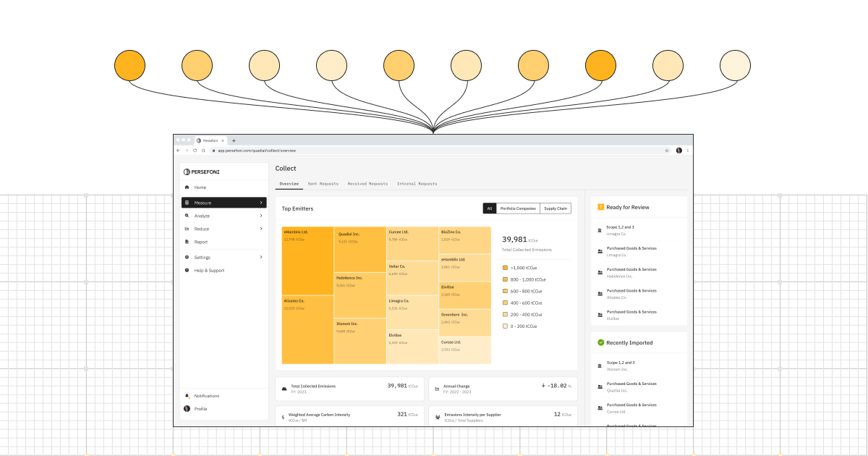Click the Profile avatar in the sidebar
This screenshot has height=456, width=868.
click(x=187, y=409)
